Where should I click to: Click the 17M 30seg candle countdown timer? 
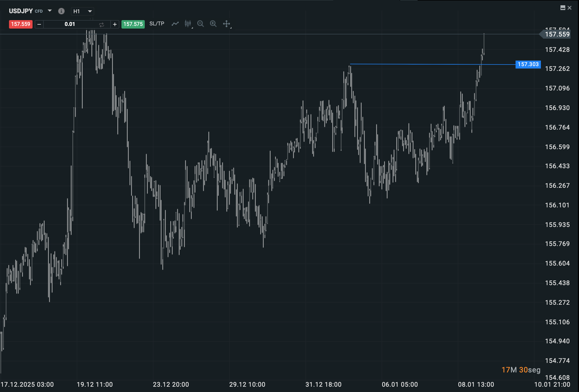point(520,370)
